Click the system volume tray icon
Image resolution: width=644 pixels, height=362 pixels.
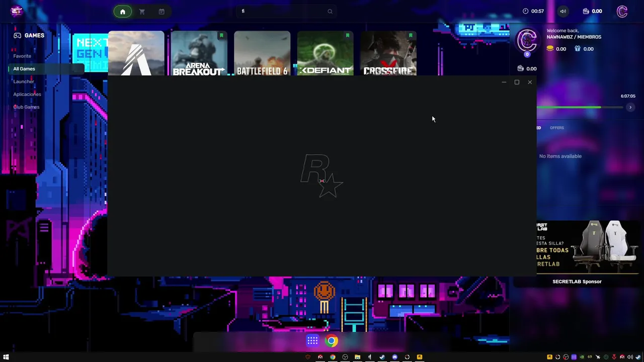(x=630, y=357)
